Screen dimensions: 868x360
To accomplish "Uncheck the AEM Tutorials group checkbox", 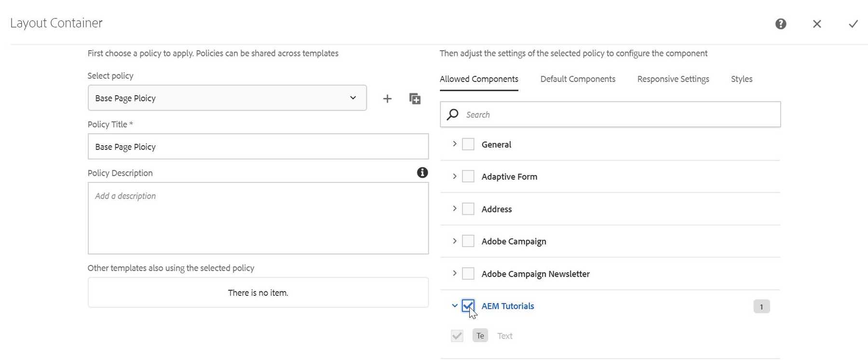I will (468, 306).
